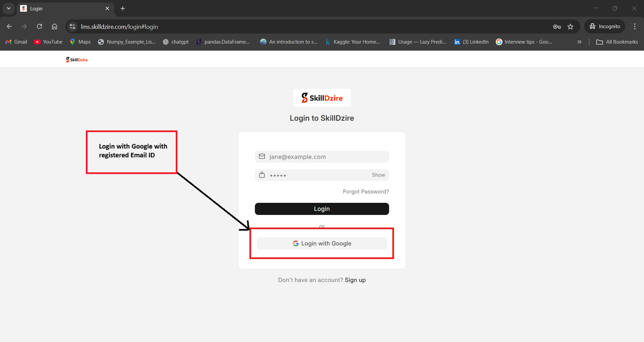Screen dimensions: 644x342
Task: Open chatgpt bookmark
Action: click(x=175, y=42)
